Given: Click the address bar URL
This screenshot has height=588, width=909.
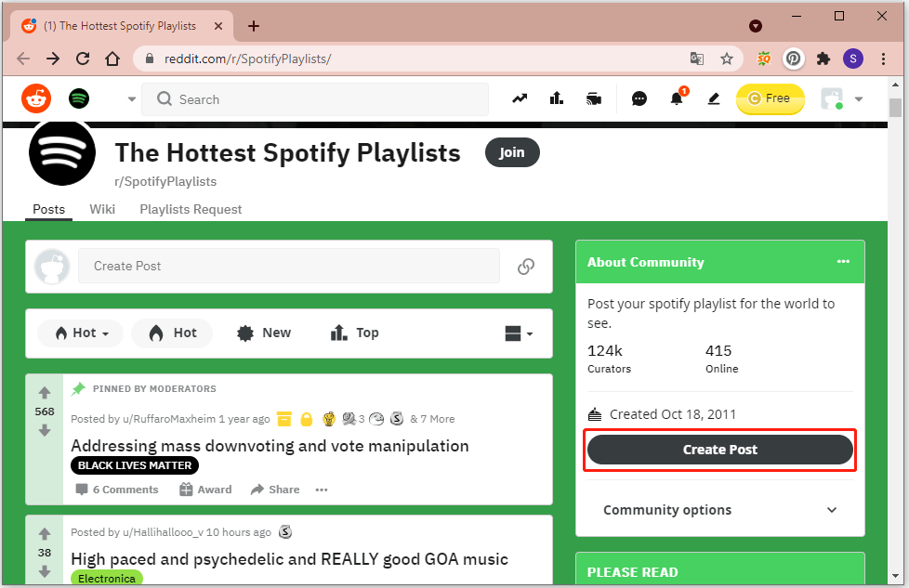Looking at the screenshot, I should click(247, 59).
